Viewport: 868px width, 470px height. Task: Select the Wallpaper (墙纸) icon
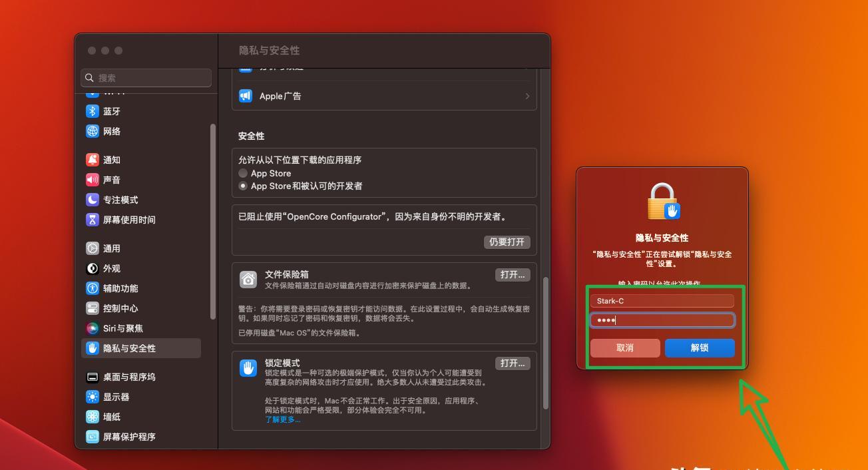pos(93,417)
